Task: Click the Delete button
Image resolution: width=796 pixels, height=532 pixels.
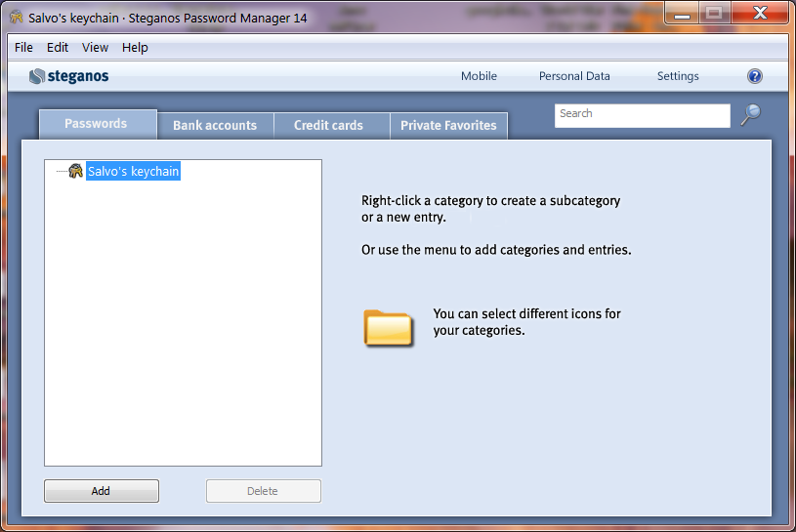Action: coord(264,491)
